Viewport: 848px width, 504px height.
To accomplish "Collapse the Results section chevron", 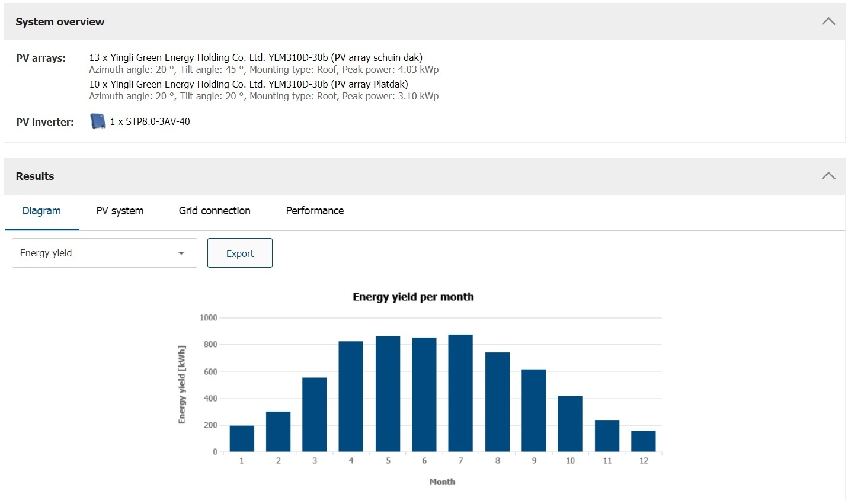I will pos(828,176).
